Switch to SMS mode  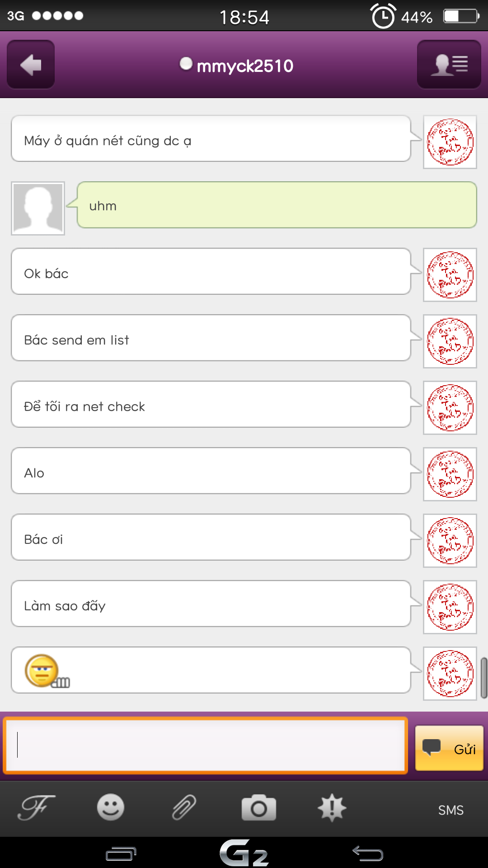(x=450, y=810)
